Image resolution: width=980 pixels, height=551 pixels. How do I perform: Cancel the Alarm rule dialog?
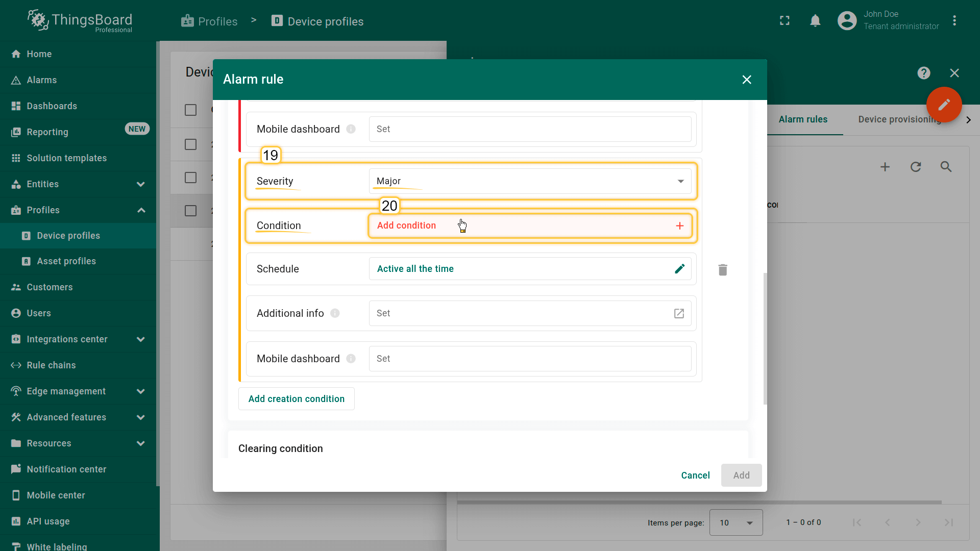click(695, 475)
